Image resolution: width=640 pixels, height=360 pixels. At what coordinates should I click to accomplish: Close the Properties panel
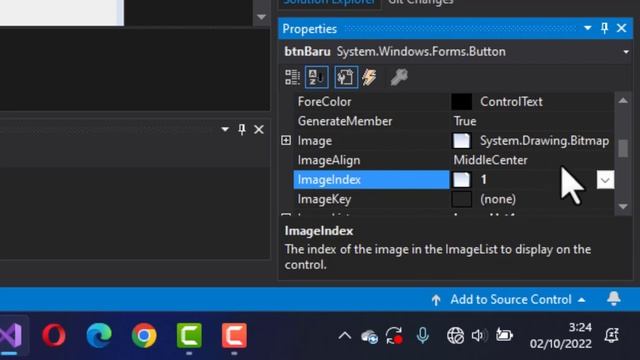[622, 28]
